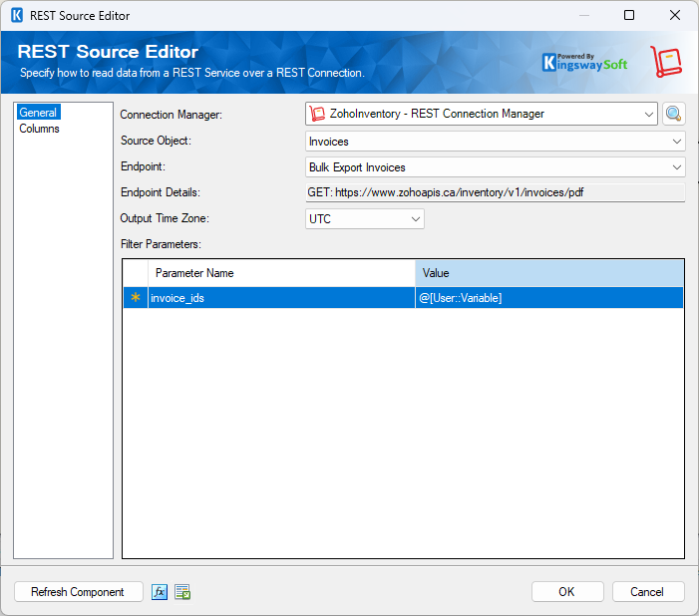Click the red REST cart icon in the header
The height and width of the screenshot is (616, 699).
665,61
